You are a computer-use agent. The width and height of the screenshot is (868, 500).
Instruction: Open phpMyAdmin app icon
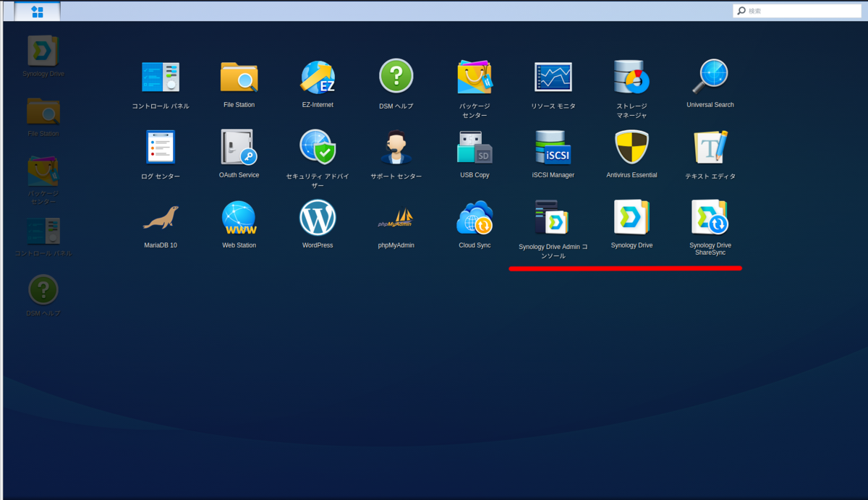396,219
